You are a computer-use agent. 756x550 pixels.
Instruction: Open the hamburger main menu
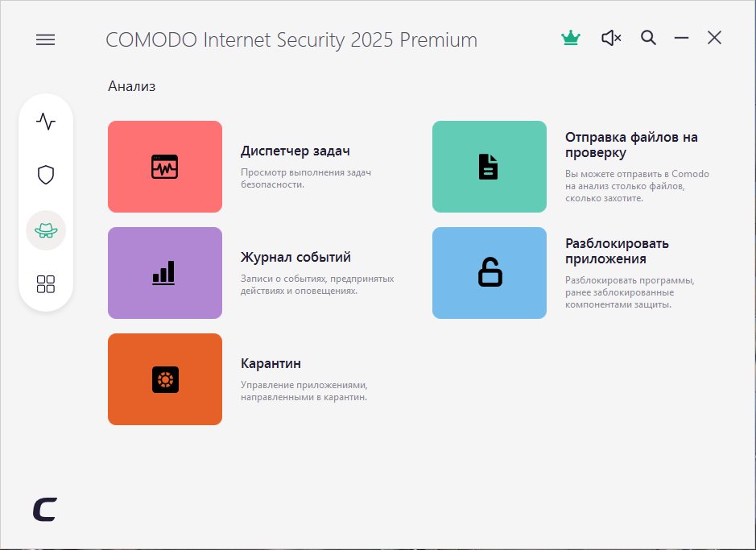[46, 39]
